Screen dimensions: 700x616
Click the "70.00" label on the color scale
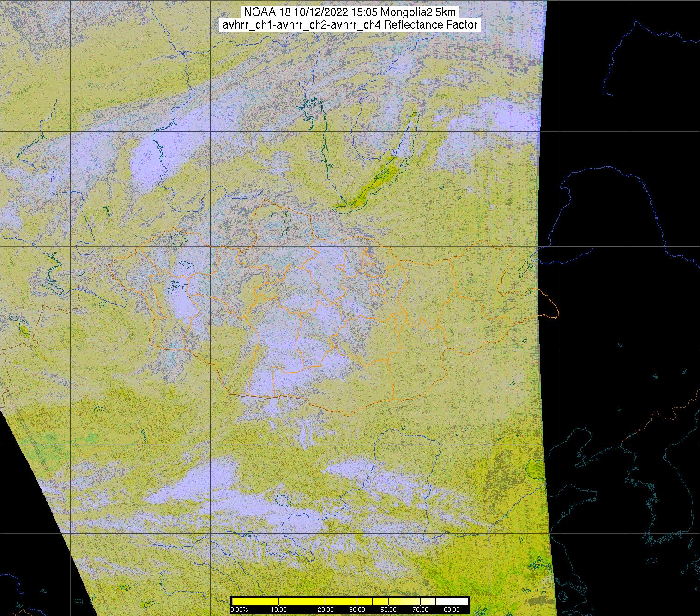tap(421, 610)
